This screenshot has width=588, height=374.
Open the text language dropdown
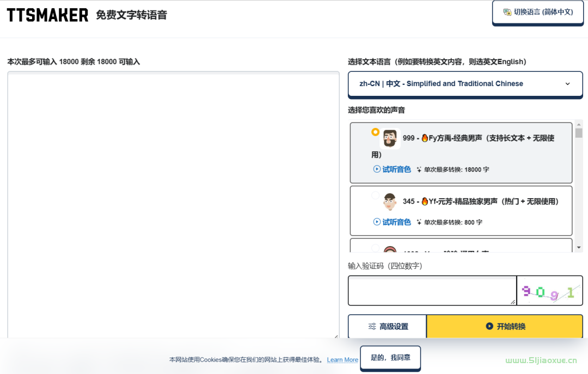(465, 84)
